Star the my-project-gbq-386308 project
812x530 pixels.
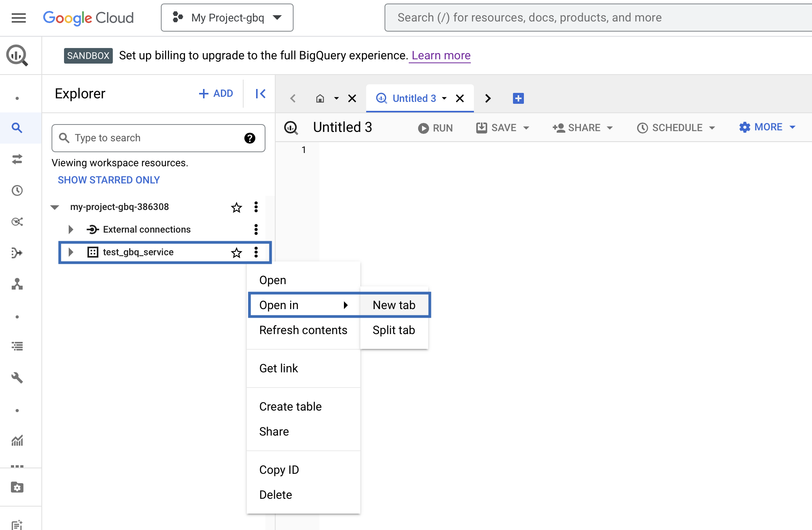(236, 207)
